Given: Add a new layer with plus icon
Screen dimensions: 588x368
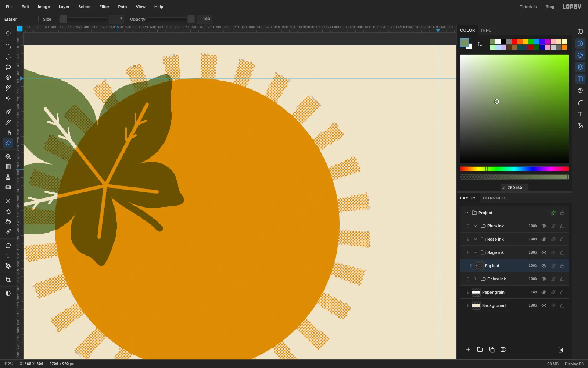Looking at the screenshot, I should pyautogui.click(x=468, y=350).
